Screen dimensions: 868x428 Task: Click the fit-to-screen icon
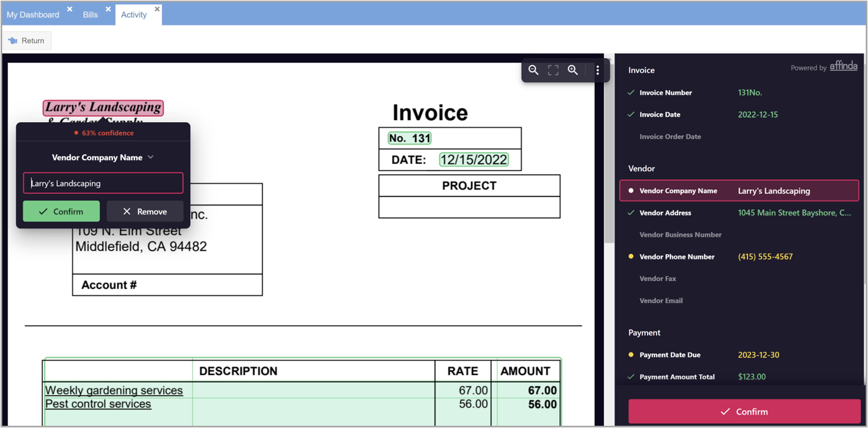(x=553, y=70)
